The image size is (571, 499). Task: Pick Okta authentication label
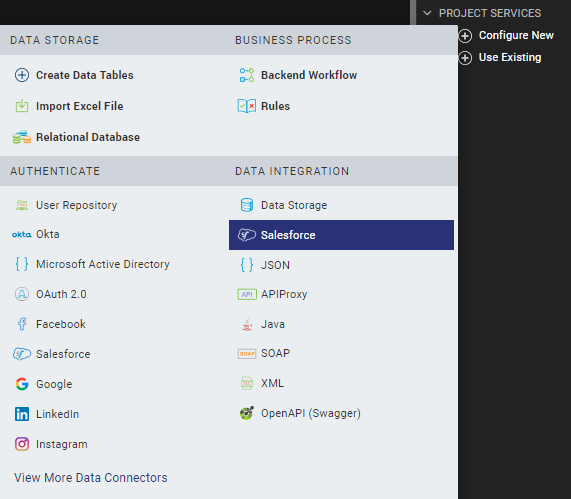tap(48, 234)
